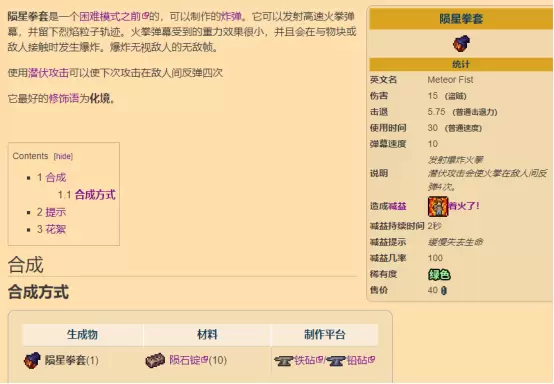Click the silver coin icon beside price 40
Viewport: 554px width, 384px height.
444,291
